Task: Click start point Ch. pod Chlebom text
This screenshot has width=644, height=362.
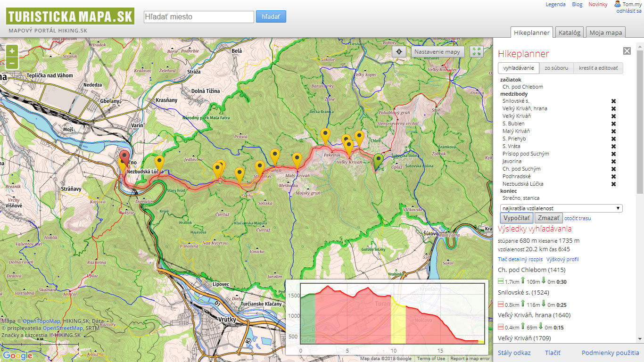Action: (523, 87)
